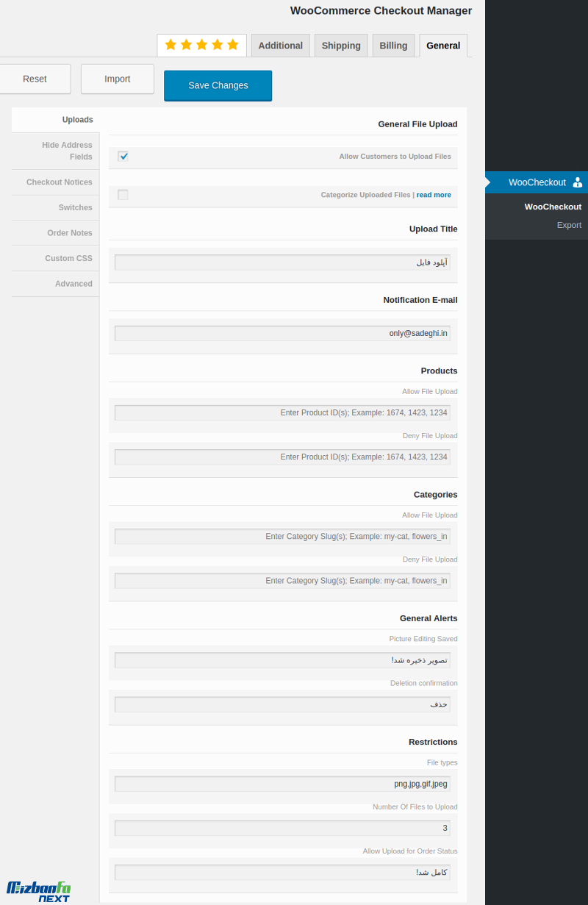Image resolution: width=588 pixels, height=905 pixels.
Task: Click the Restrictions section heading
Action: pyautogui.click(x=433, y=742)
